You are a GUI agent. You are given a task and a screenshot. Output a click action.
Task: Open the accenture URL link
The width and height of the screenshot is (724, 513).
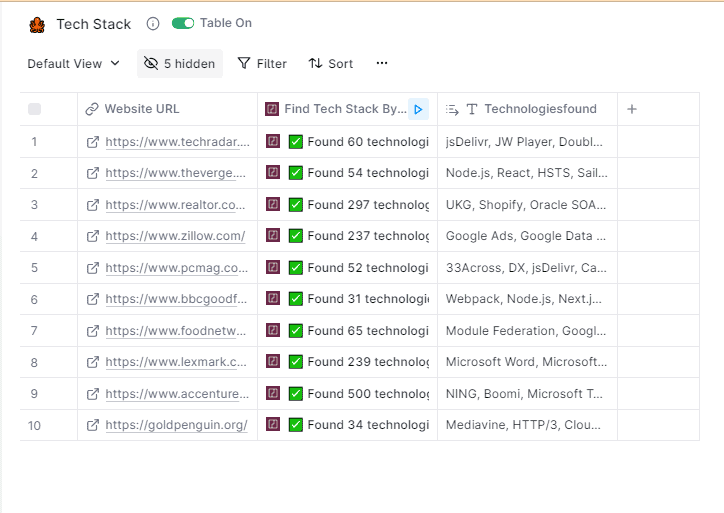[x=177, y=394]
